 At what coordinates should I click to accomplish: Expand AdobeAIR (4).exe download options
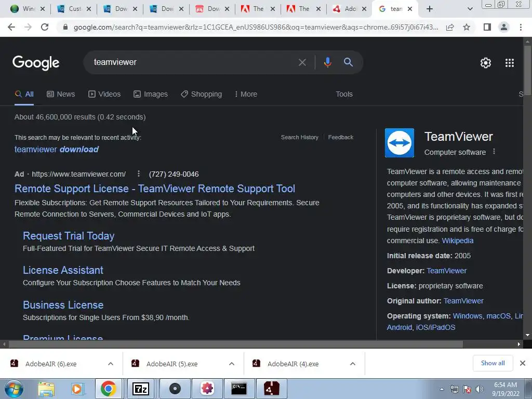coord(353,364)
